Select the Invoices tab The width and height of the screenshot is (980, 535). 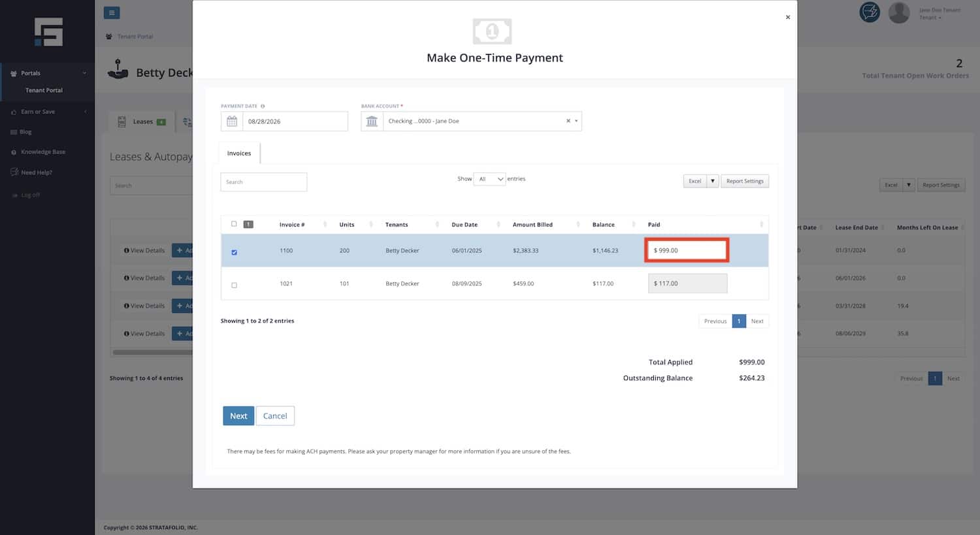pos(239,153)
